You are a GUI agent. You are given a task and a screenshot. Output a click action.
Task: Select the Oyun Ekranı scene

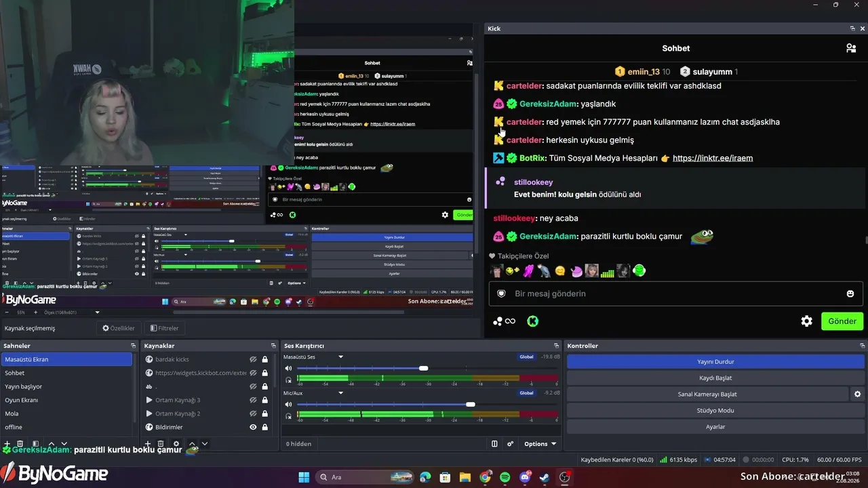66,400
